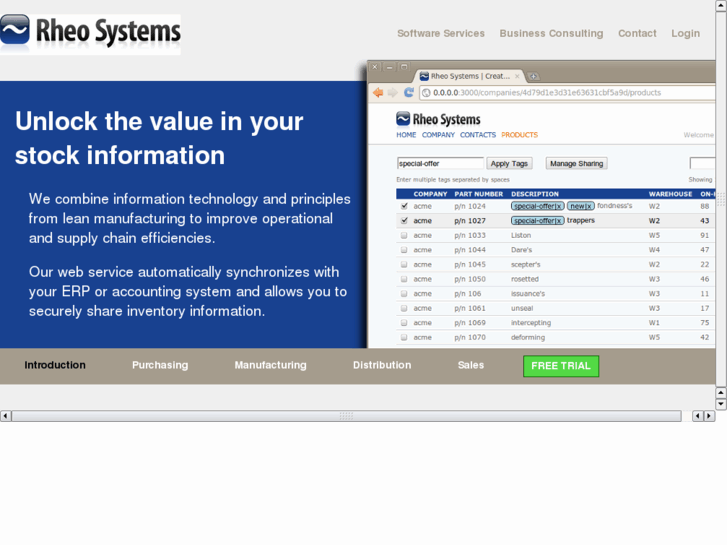The width and height of the screenshot is (727, 545).
Task: Close the 'Rheo Systems | Creat...' tab with its x
Action: [517, 76]
